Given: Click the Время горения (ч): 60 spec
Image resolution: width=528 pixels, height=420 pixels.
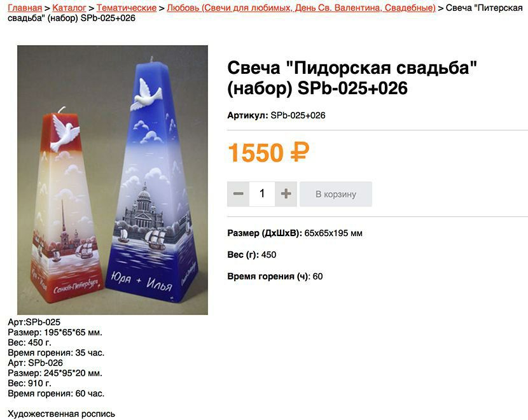Looking at the screenshot, I should (275, 277).
